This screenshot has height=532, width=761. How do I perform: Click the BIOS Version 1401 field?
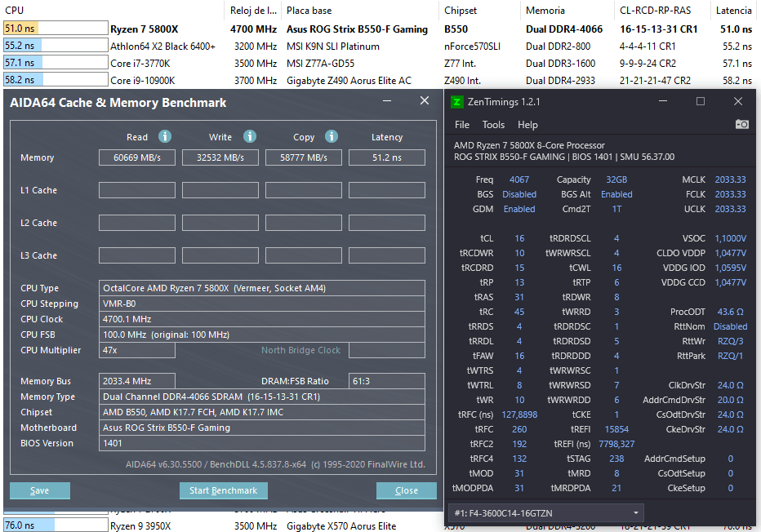[x=262, y=443]
